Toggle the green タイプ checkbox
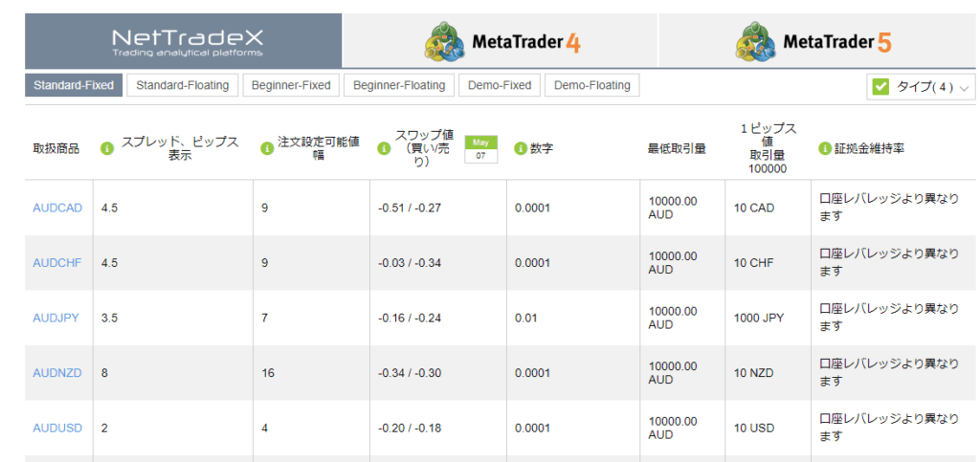This screenshot has height=462, width=980. 880,87
